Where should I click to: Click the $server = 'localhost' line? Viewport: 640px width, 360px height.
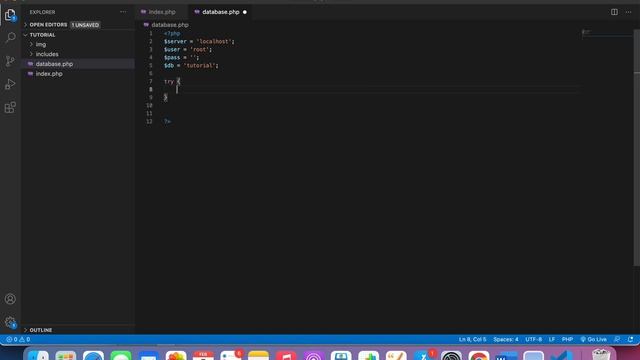pos(199,42)
